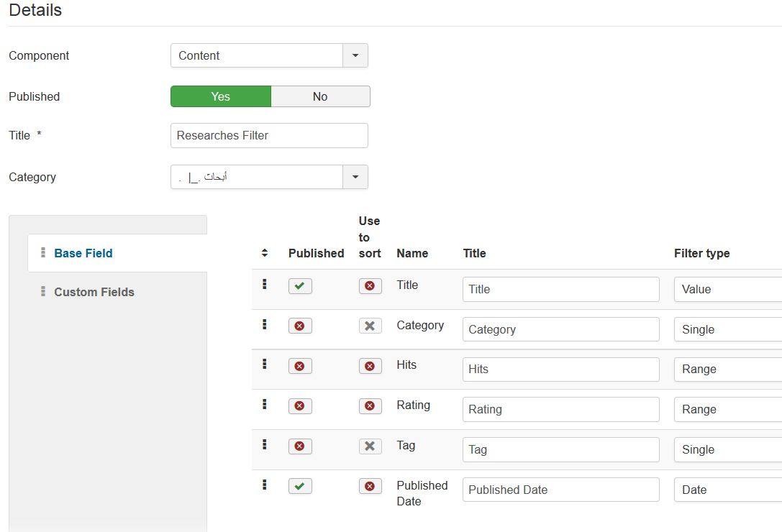
Task: Click drag handle icon for Title row
Action: pos(265,285)
